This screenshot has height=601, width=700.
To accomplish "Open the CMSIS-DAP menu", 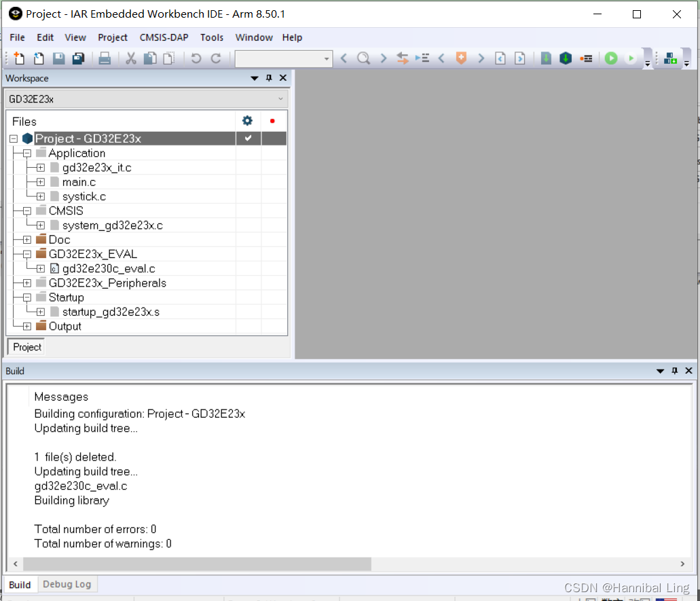I will [x=164, y=37].
